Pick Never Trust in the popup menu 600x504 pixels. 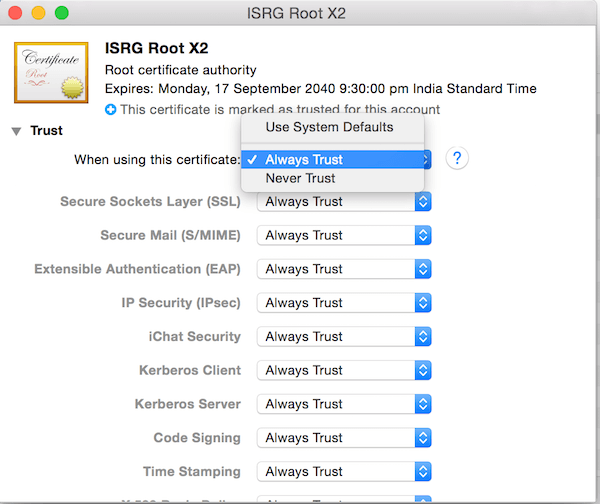click(300, 178)
